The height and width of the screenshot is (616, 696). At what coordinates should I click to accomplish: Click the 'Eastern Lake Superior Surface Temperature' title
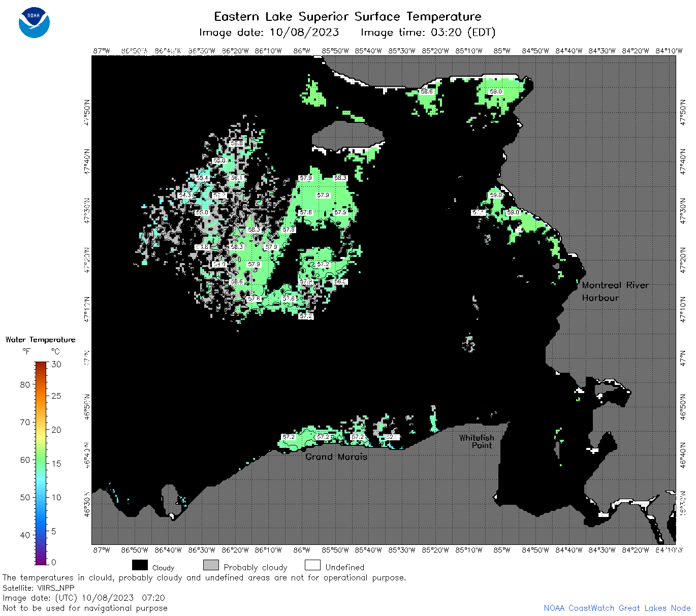(347, 17)
